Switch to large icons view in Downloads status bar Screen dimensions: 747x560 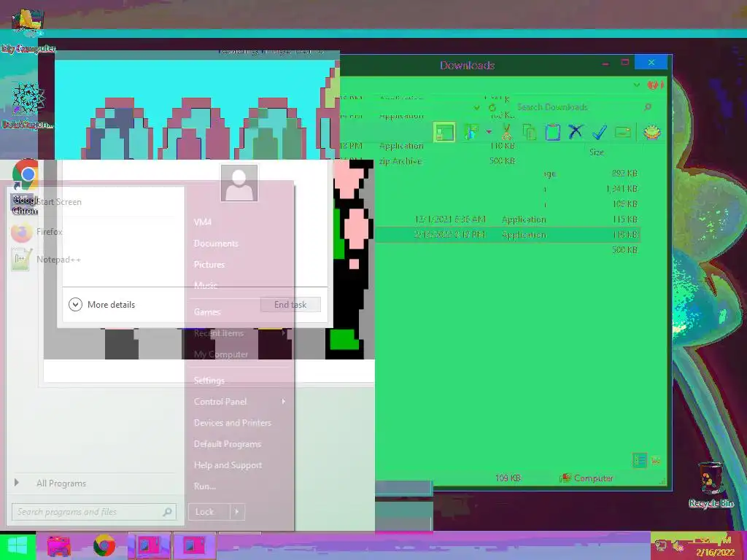click(656, 461)
